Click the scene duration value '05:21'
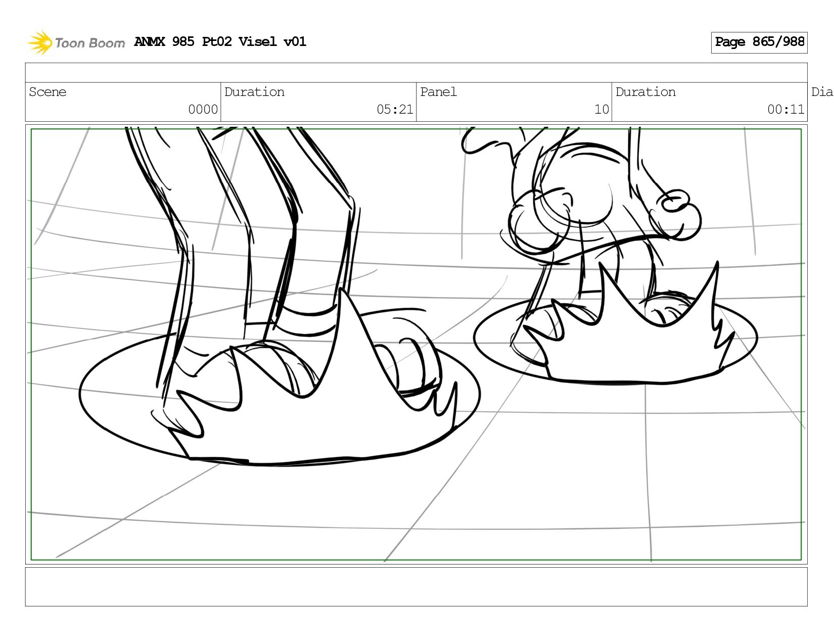The height and width of the screenshot is (644, 834). [x=395, y=110]
